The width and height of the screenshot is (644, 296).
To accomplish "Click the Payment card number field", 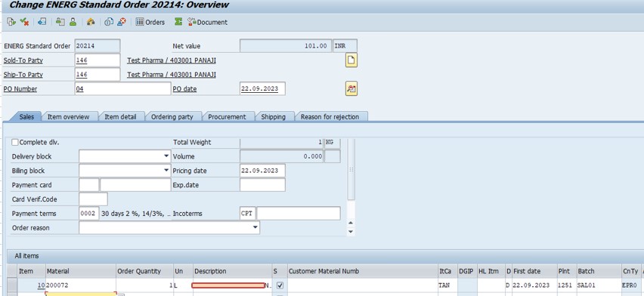I will (x=135, y=185).
